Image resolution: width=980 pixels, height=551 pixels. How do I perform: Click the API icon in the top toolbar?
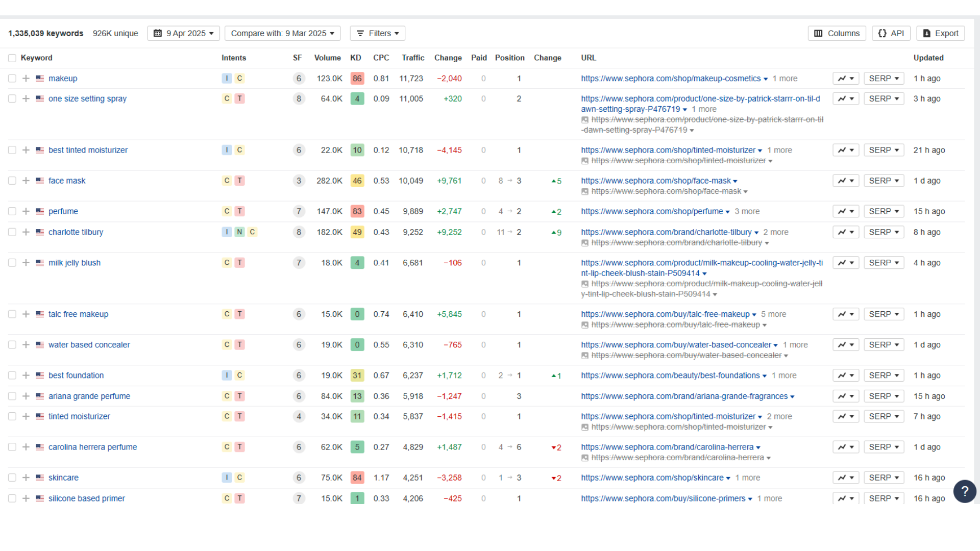click(x=883, y=33)
